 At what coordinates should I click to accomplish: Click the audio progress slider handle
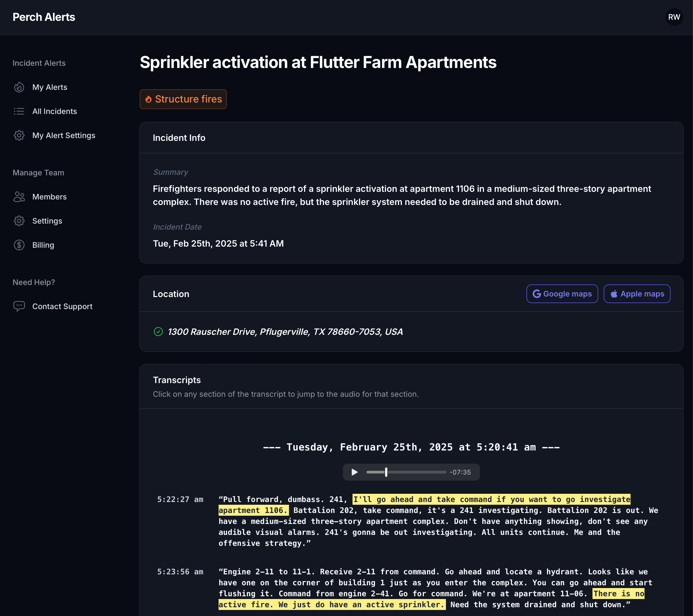tap(386, 472)
